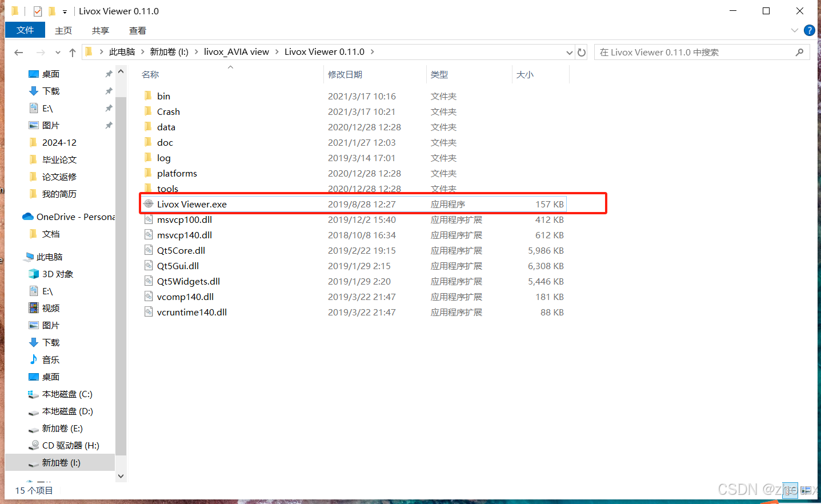Select the Qt5Core.dll file icon
Screen dimensions: 821x504
click(149, 250)
